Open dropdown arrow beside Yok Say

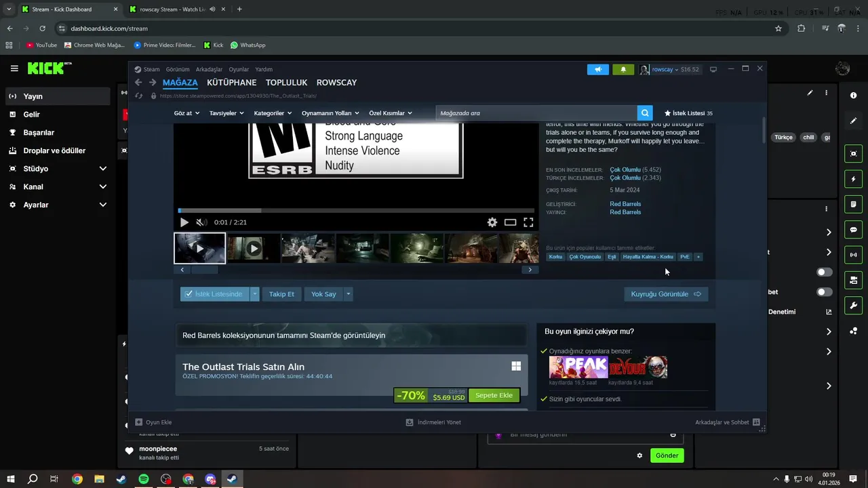348,294
